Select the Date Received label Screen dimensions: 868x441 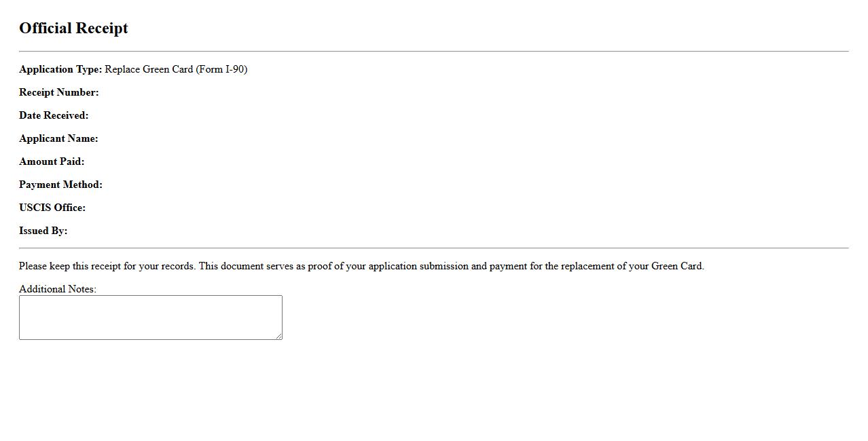[54, 115]
